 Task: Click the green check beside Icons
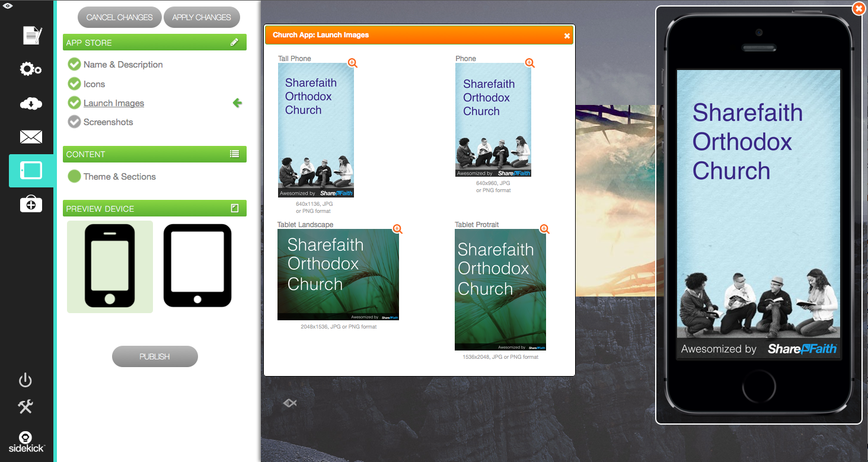(x=74, y=84)
